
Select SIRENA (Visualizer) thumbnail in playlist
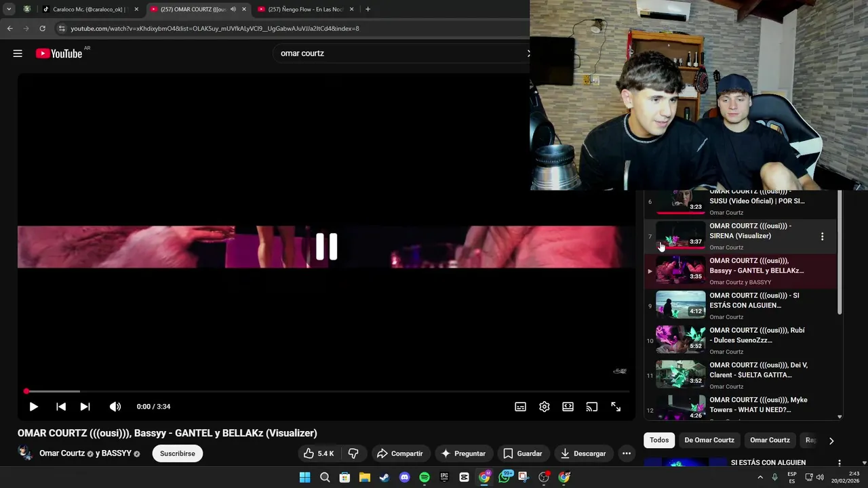(680, 237)
